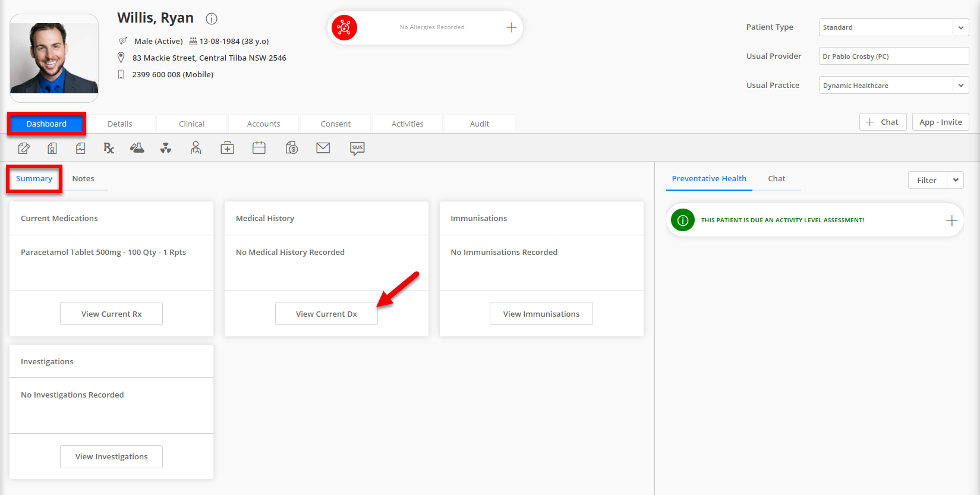Click the App - Invite button

[941, 122]
